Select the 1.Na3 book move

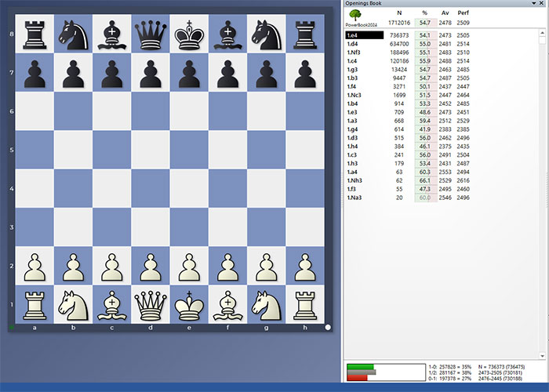point(354,198)
